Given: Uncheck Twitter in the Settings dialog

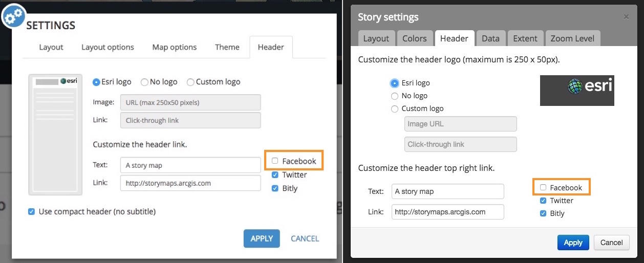Looking at the screenshot, I should coord(275,174).
